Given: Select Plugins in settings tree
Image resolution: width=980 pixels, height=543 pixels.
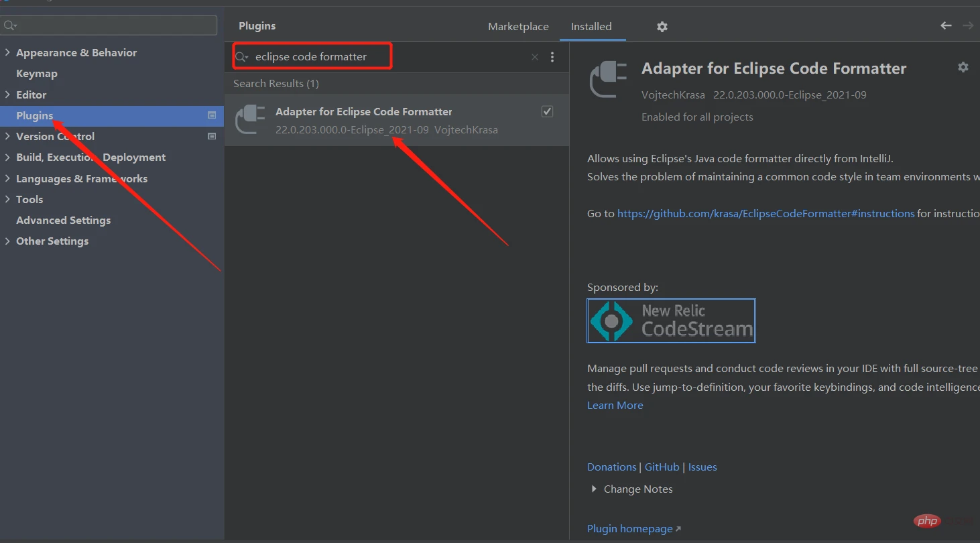Looking at the screenshot, I should click(x=112, y=115).
